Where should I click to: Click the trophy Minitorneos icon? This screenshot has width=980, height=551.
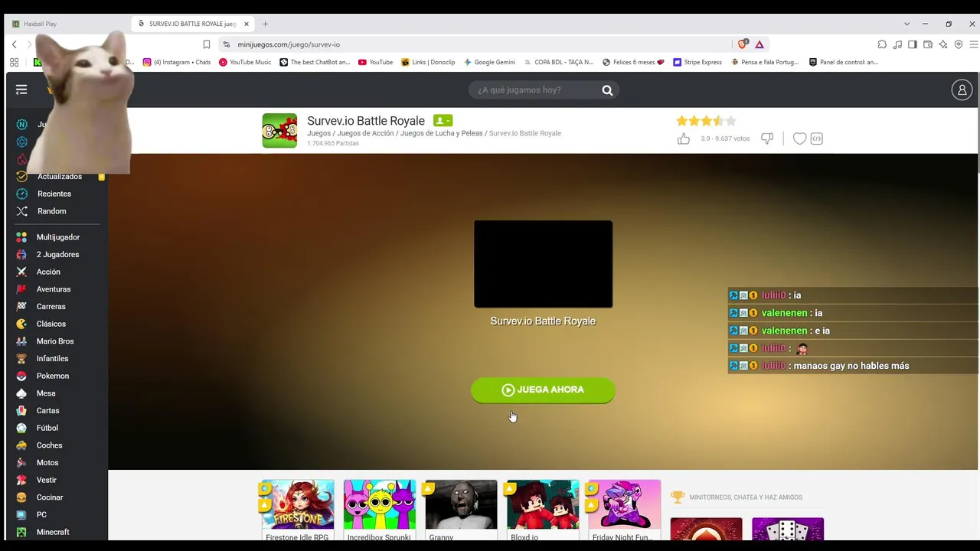678,497
